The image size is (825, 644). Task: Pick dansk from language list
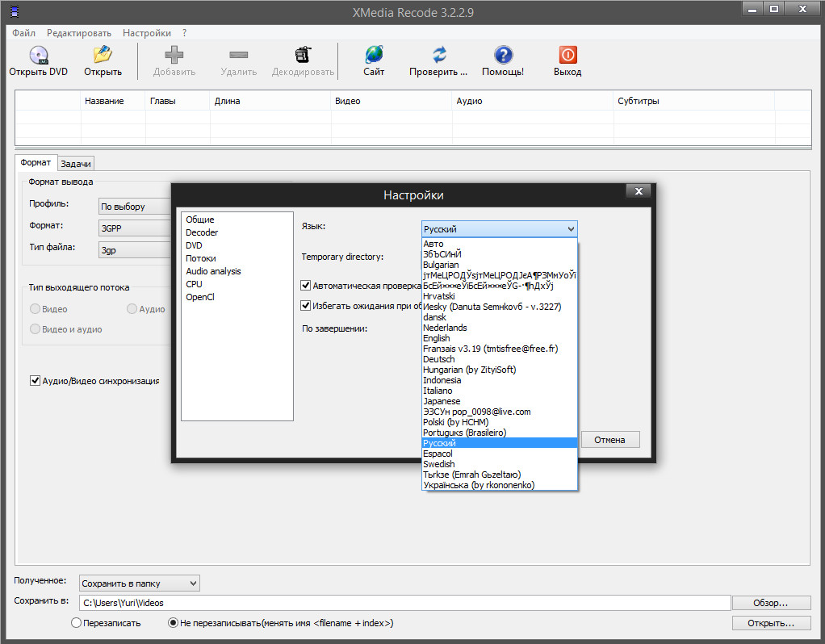(500, 316)
